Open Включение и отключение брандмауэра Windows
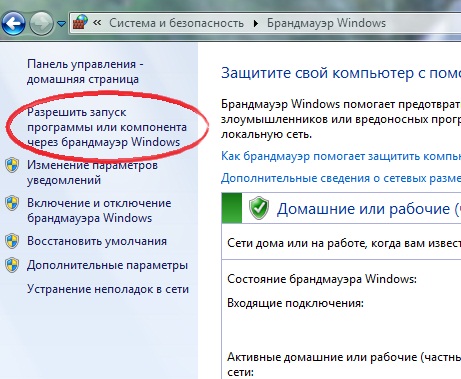The width and height of the screenshot is (461, 379). click(x=99, y=210)
